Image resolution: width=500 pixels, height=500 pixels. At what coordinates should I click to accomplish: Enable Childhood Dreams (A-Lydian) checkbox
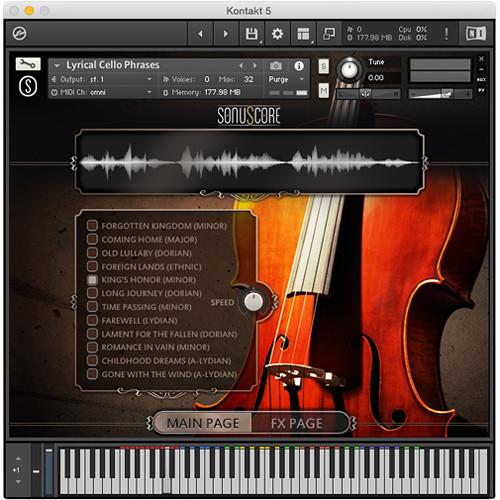[92, 360]
